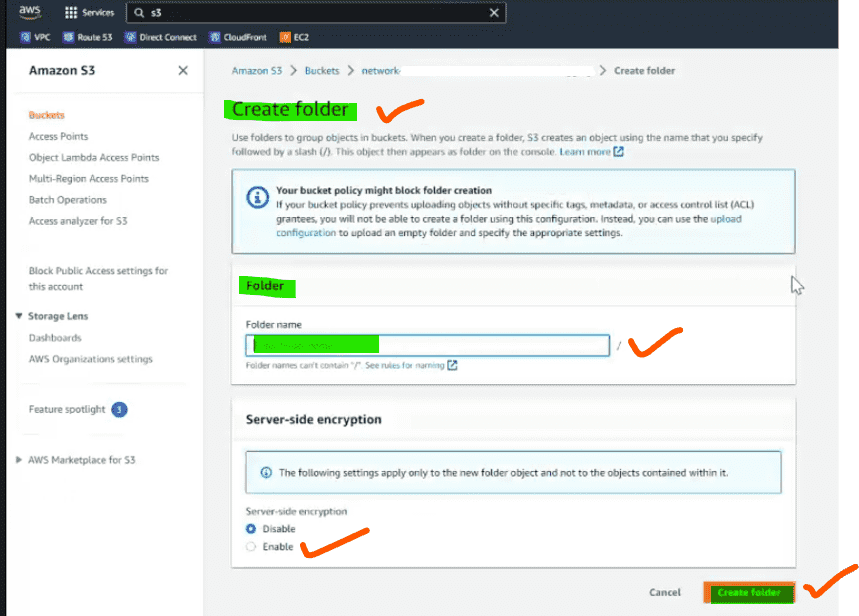Clear the s3 search text
Image resolution: width=859 pixels, height=616 pixels.
[x=494, y=13]
